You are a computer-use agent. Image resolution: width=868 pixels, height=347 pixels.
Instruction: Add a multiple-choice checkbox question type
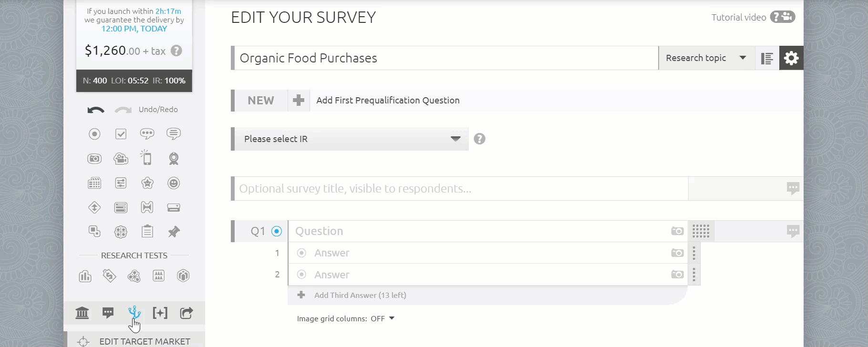[x=121, y=134]
